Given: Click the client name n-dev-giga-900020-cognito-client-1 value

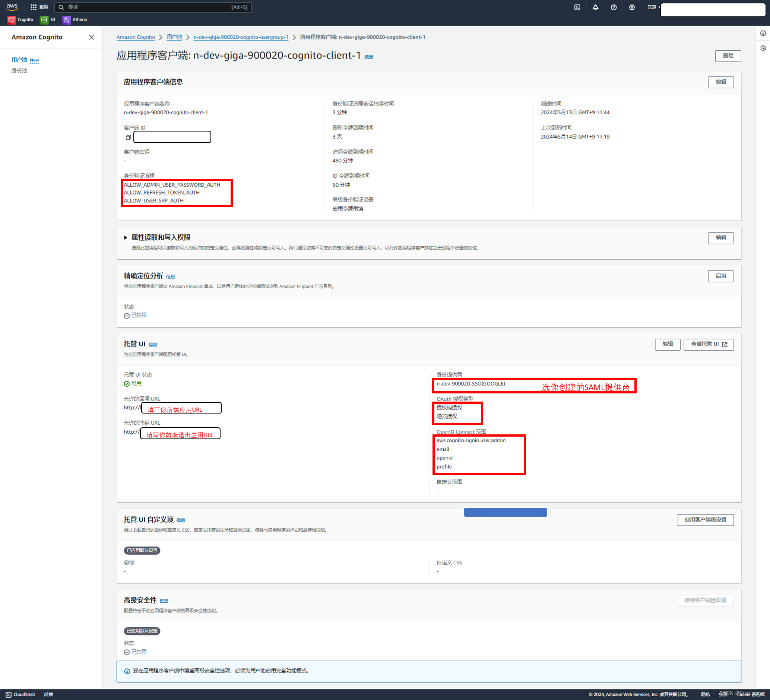Looking at the screenshot, I should [x=166, y=113].
